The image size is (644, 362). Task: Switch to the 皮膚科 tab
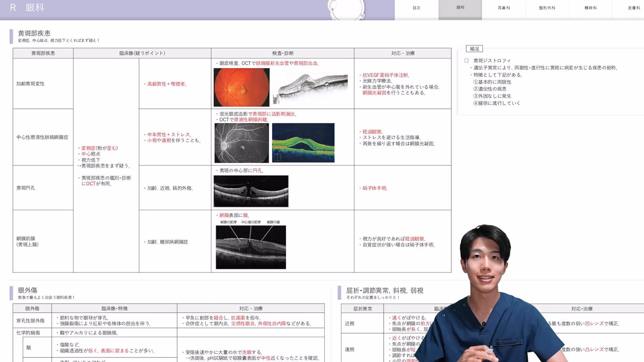[634, 8]
